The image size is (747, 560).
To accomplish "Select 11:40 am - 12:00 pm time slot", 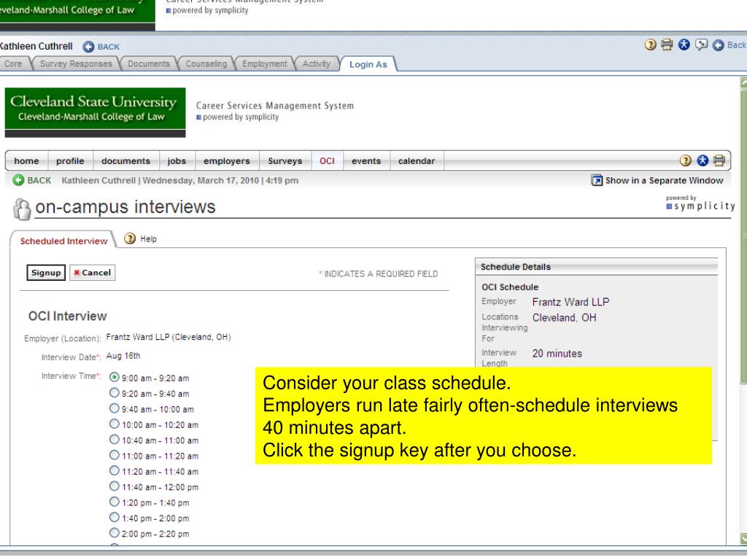I will (x=115, y=486).
